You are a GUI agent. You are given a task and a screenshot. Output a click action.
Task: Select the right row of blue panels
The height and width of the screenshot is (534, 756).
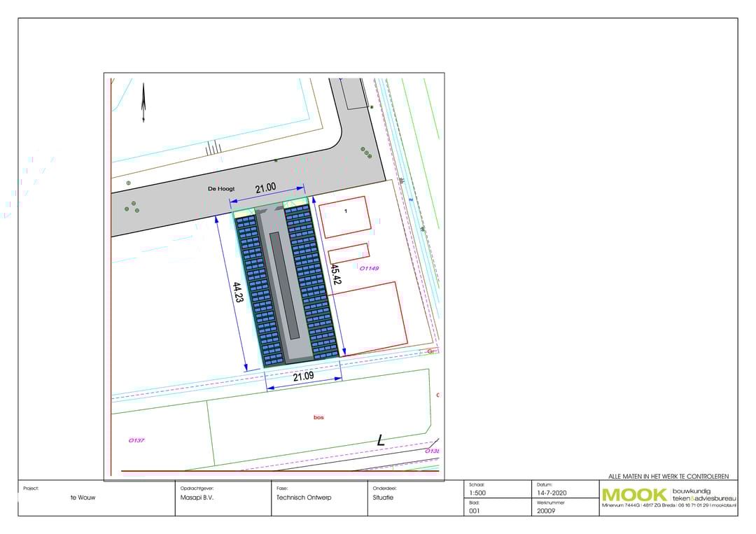pyautogui.click(x=311, y=281)
